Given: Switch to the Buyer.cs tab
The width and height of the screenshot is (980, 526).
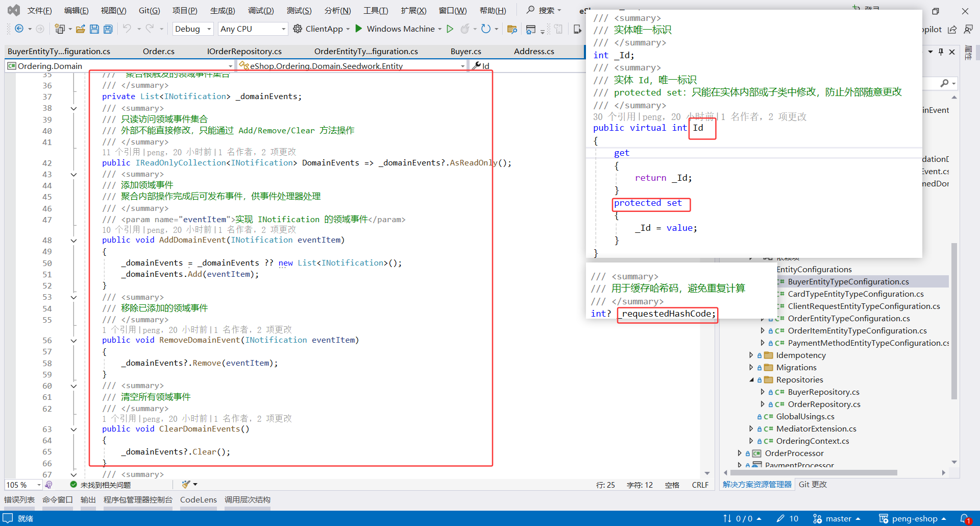Looking at the screenshot, I should tap(466, 51).
